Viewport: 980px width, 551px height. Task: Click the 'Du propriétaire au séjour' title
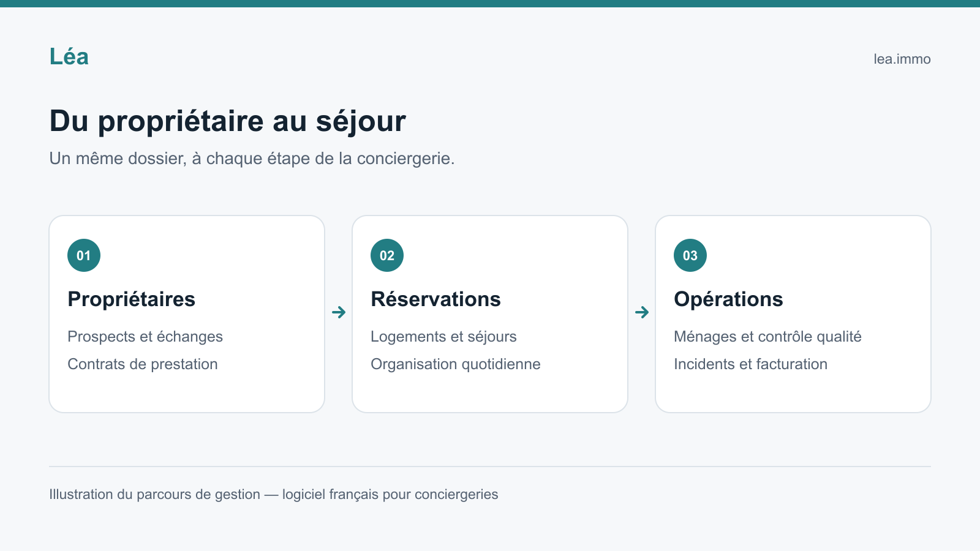point(227,121)
